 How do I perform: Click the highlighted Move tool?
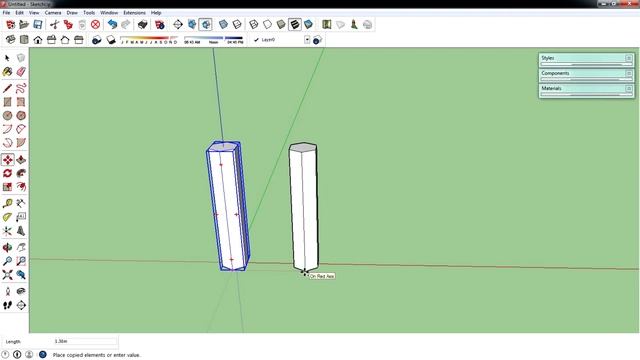(7, 160)
